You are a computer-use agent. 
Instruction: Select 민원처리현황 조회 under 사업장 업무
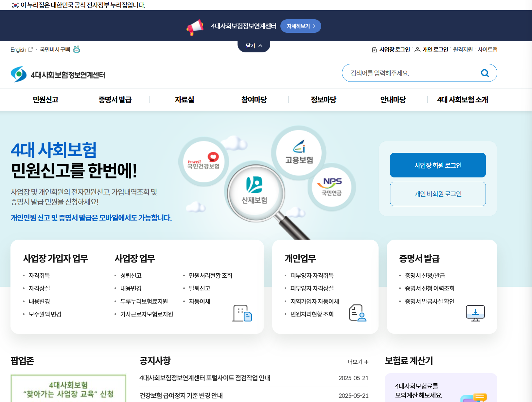211,276
